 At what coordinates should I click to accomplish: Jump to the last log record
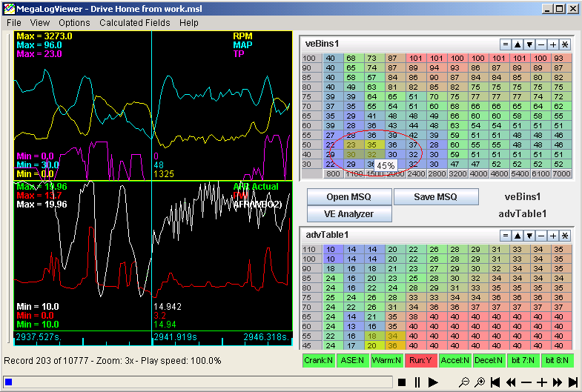click(x=573, y=382)
